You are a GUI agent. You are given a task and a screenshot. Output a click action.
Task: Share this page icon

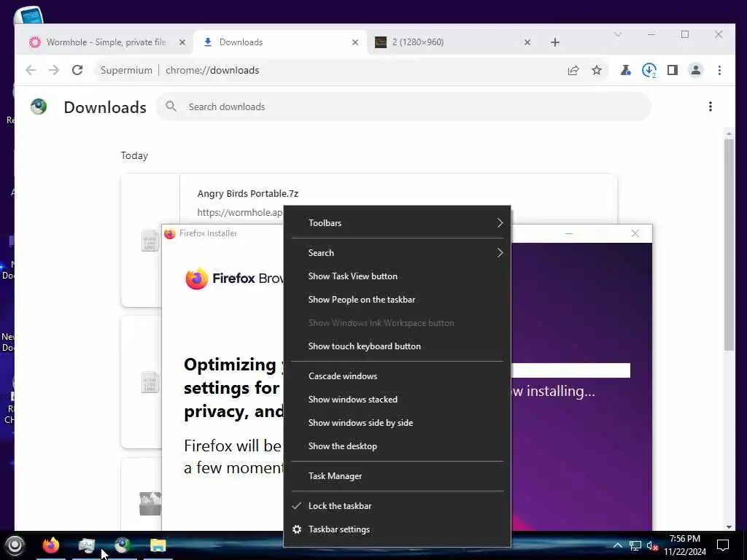573,71
